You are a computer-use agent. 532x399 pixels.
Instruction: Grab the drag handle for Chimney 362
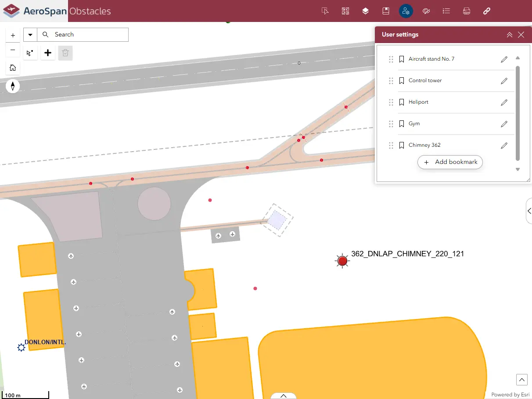(391, 145)
